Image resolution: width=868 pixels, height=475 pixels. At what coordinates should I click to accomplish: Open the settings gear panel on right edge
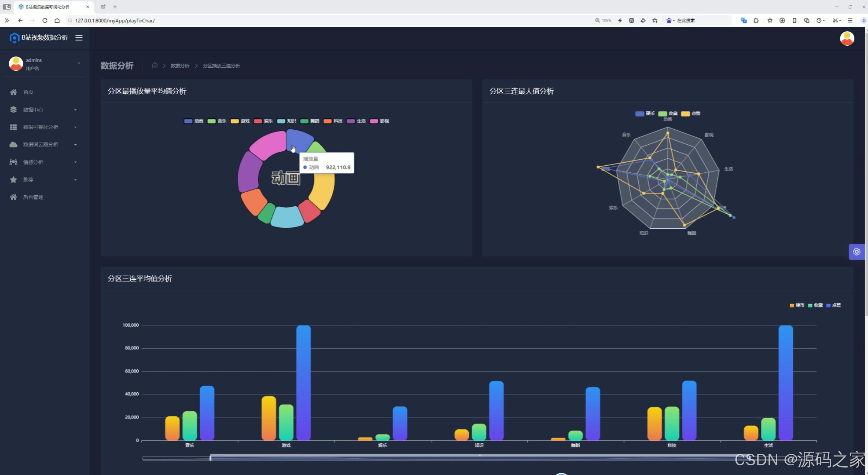(857, 252)
